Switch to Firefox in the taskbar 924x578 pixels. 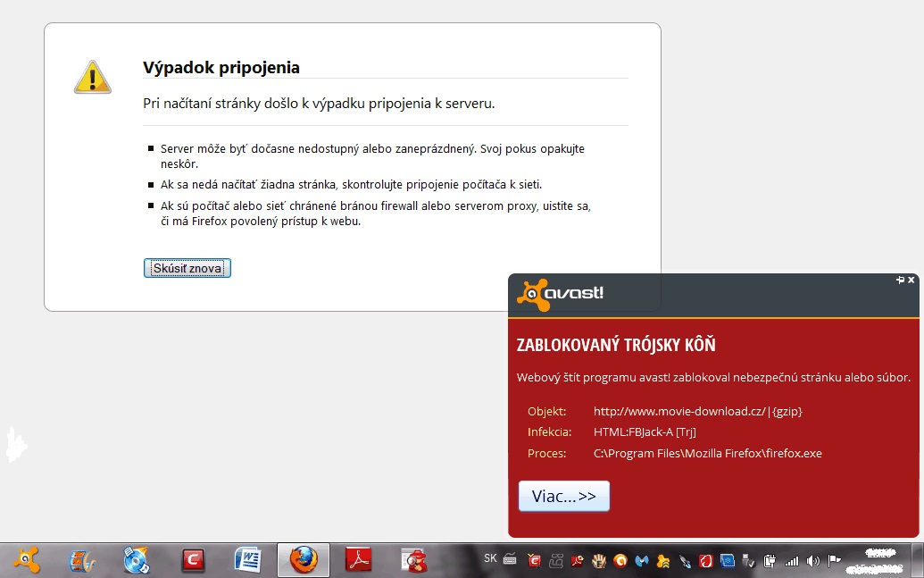304,560
